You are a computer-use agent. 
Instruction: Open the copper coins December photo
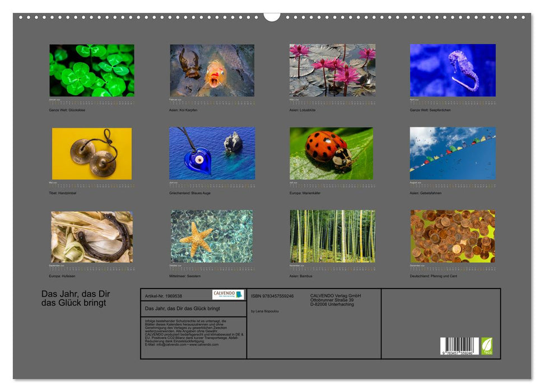[453, 236]
